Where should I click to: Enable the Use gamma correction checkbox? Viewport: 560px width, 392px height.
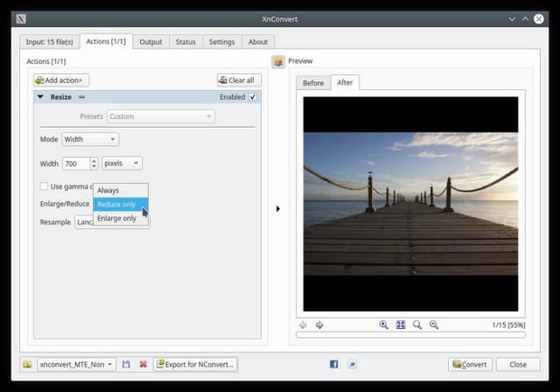pyautogui.click(x=44, y=186)
